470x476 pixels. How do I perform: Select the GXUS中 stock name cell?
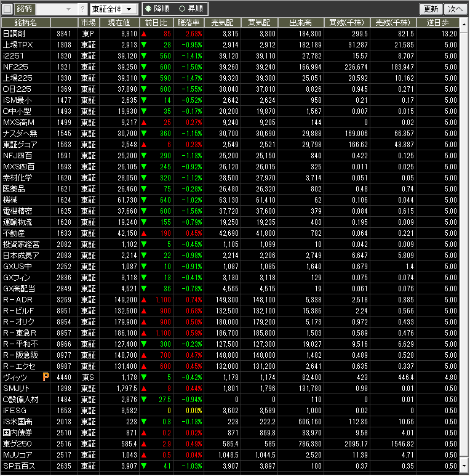[x=26, y=267]
